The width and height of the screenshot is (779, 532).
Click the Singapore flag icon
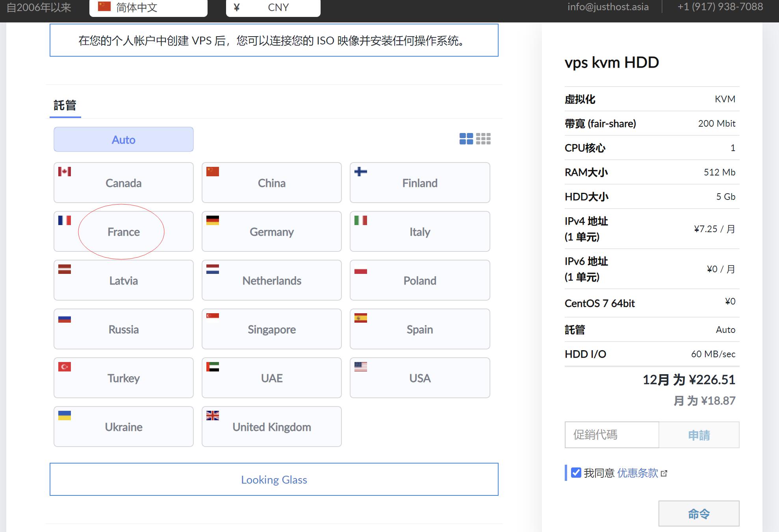click(x=213, y=318)
